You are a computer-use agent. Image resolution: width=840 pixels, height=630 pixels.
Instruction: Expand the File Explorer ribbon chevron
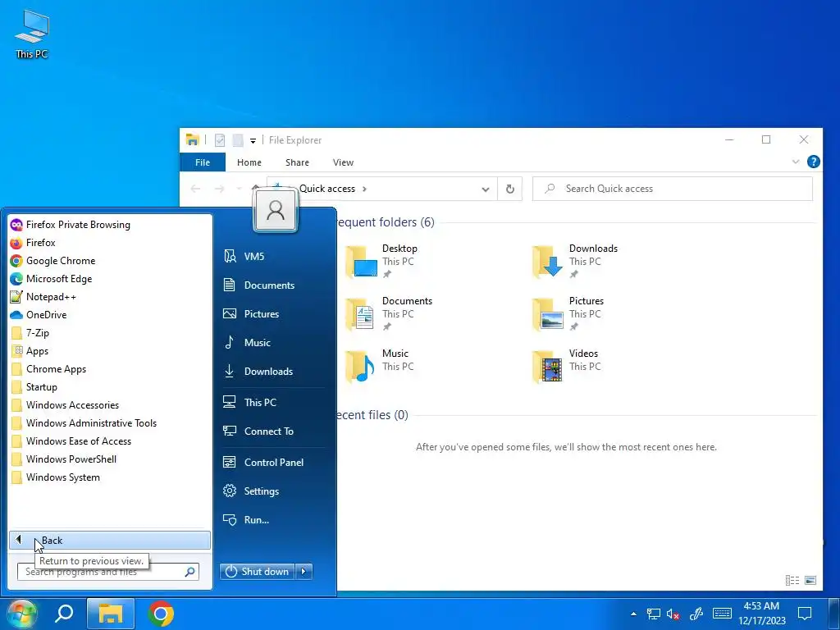[x=796, y=162]
